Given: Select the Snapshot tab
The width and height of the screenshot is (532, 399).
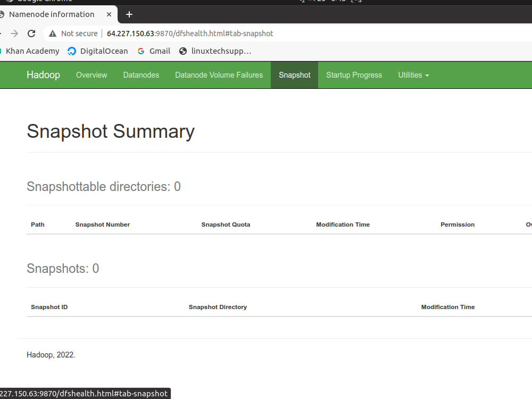Looking at the screenshot, I should (x=295, y=75).
